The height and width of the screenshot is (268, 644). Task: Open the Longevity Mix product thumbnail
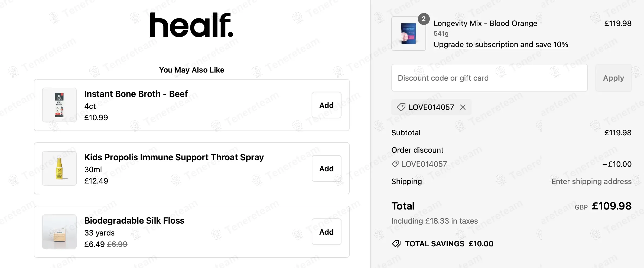pyautogui.click(x=408, y=34)
